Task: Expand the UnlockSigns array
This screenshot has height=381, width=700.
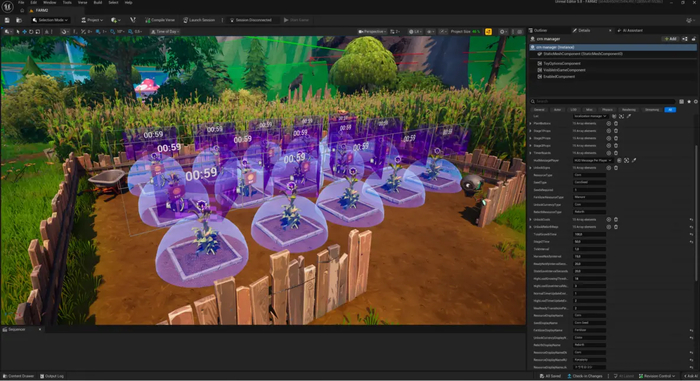Action: 531,168
